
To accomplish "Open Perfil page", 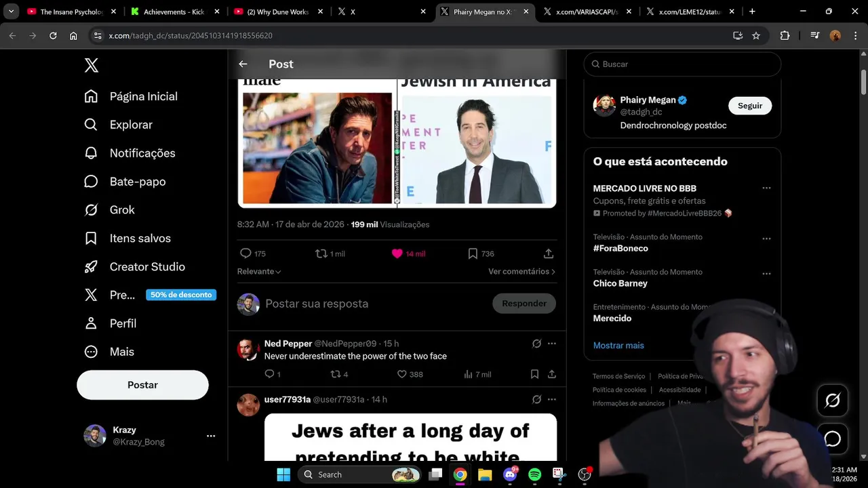I will pos(110,323).
